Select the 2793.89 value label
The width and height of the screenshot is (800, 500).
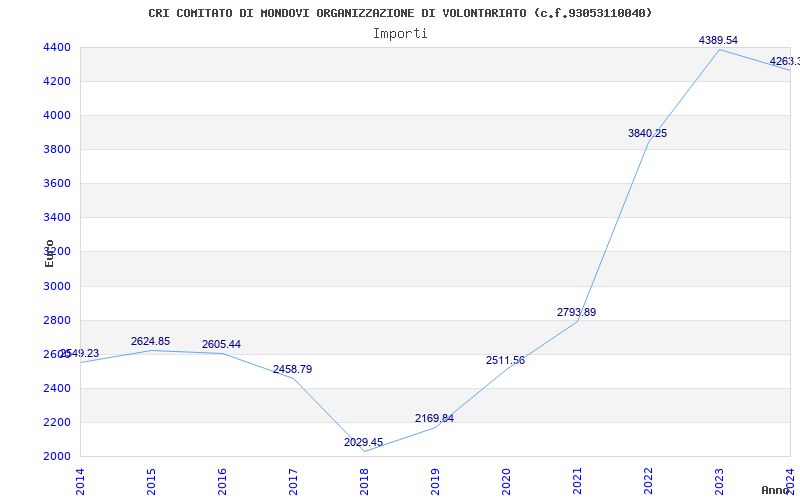(576, 312)
